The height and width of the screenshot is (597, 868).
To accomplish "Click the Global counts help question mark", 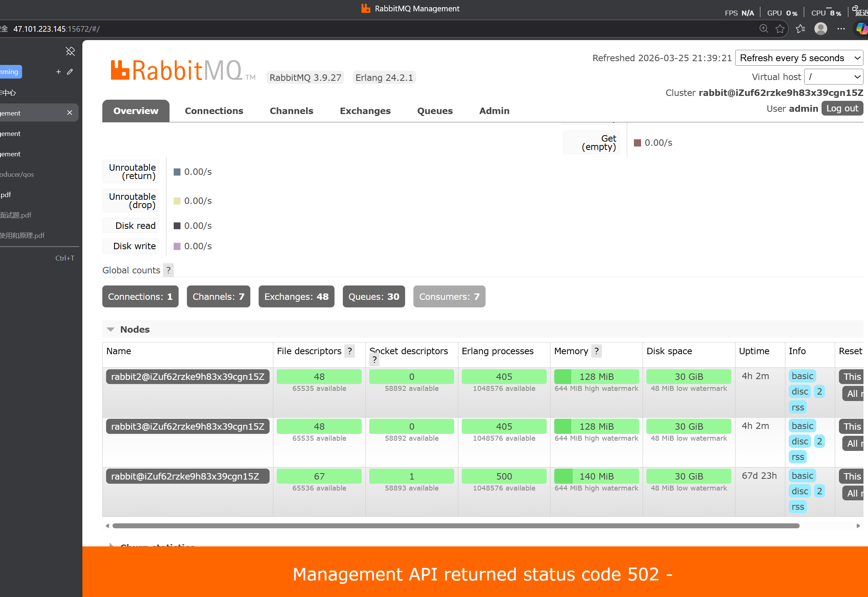I will point(168,270).
